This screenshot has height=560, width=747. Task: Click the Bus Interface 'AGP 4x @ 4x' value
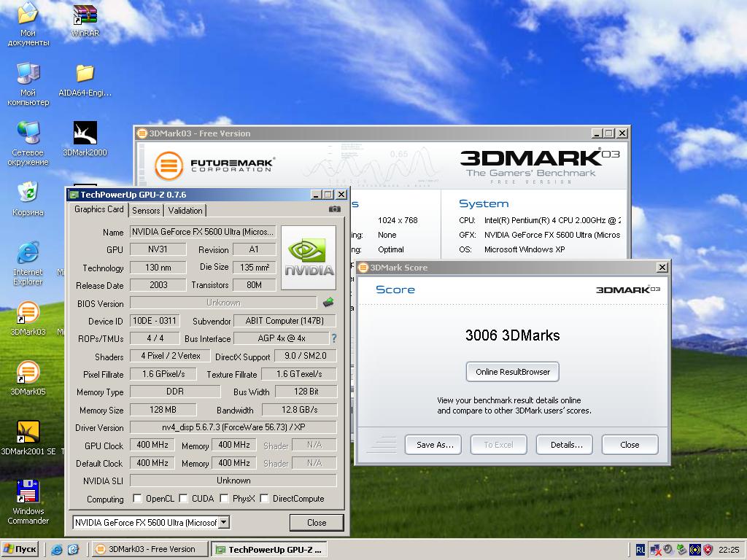coord(282,338)
